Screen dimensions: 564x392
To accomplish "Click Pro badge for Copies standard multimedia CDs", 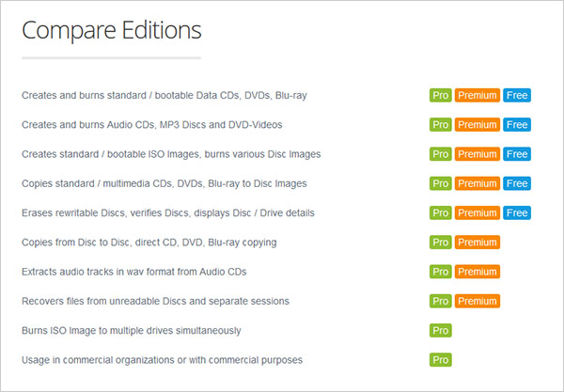I will pyautogui.click(x=440, y=183).
